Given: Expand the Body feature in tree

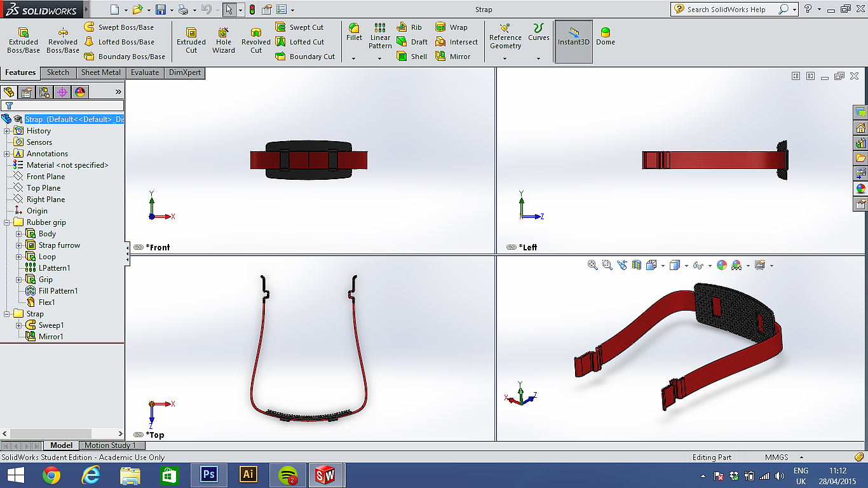Looking at the screenshot, I should [19, 234].
